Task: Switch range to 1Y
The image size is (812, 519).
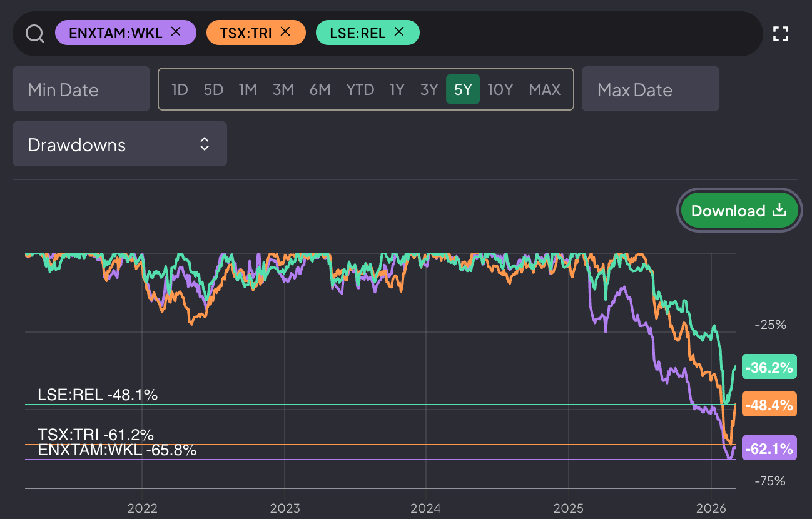Action: point(397,89)
